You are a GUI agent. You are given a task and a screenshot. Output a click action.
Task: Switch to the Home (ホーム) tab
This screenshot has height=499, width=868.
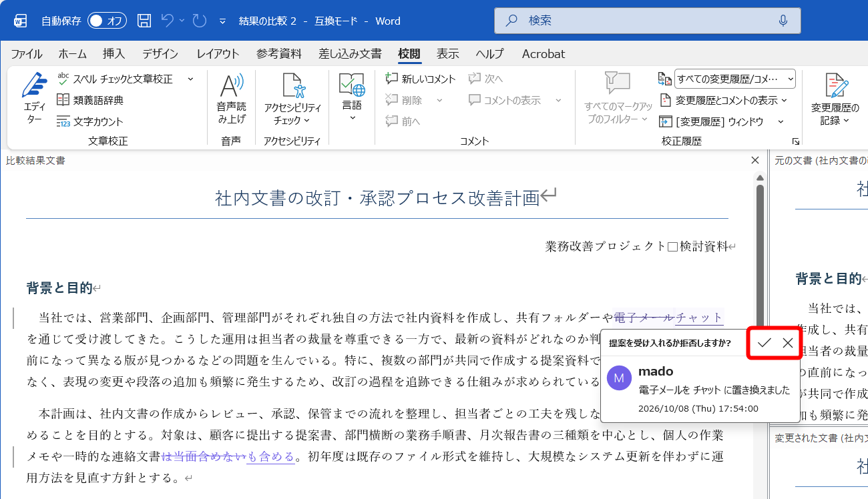72,54
